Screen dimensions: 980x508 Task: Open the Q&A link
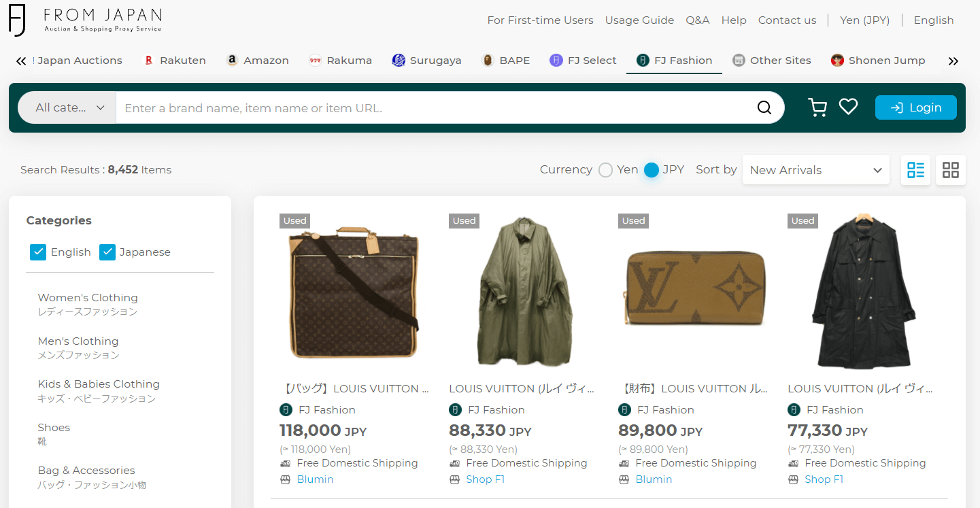click(x=697, y=20)
